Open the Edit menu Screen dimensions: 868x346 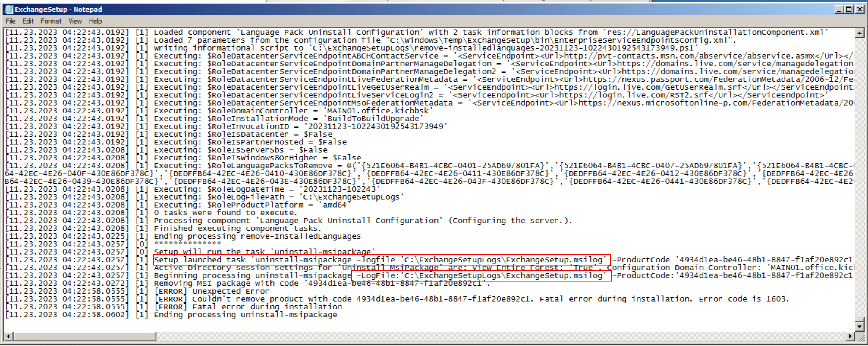tap(28, 21)
